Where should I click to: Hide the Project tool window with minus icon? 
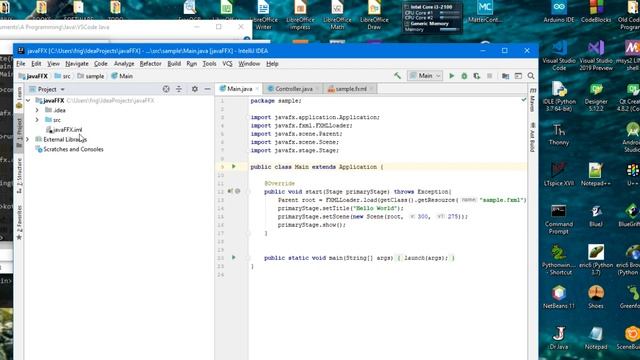point(207,89)
